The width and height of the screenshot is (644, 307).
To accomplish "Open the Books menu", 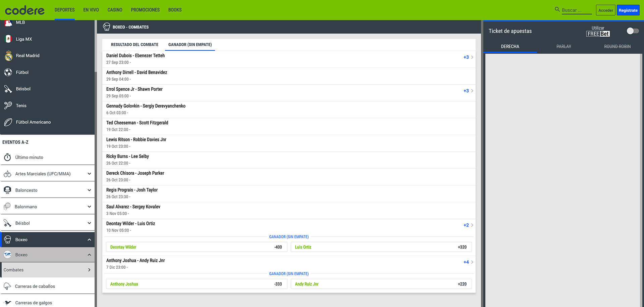I will 175,10.
